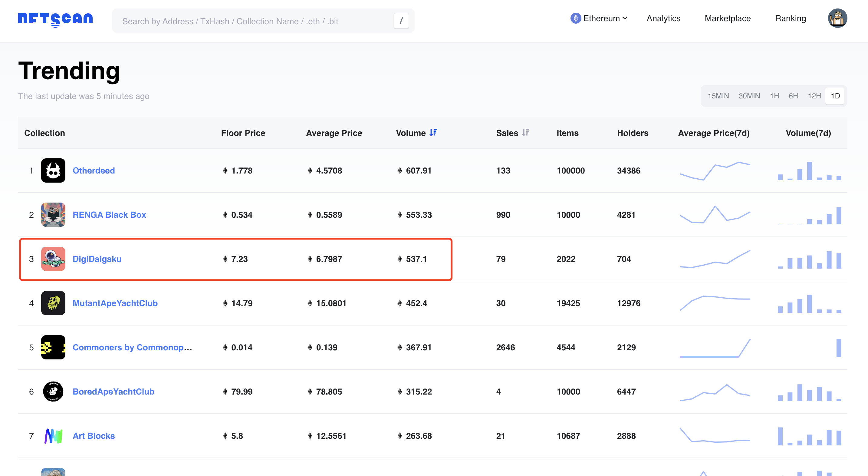Select the 6H time interval
Image resolution: width=868 pixels, height=476 pixels.
tap(794, 96)
